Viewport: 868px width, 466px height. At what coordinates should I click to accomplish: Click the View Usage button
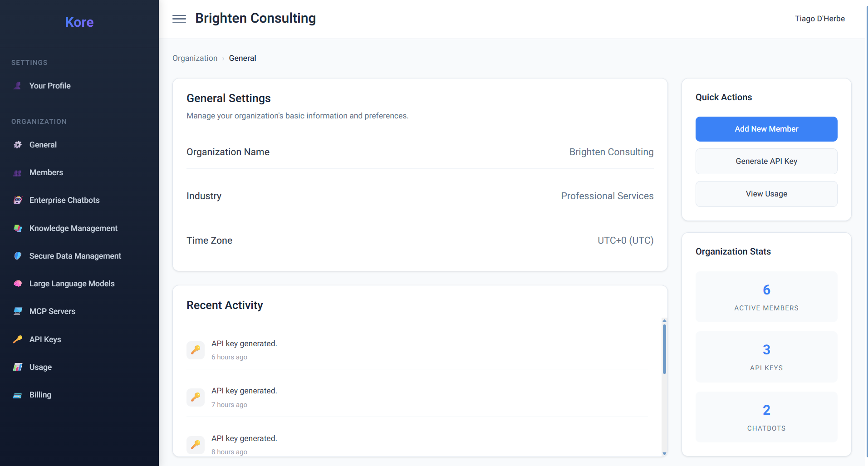point(766,194)
